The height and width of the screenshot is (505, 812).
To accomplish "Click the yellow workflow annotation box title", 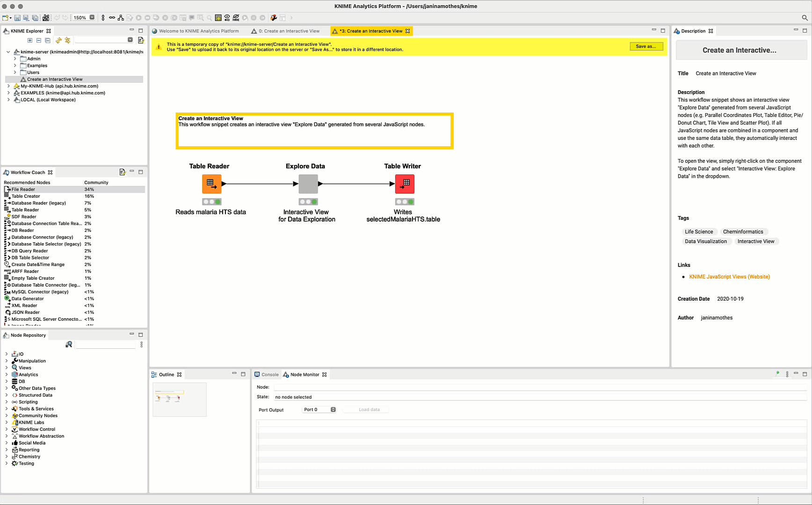I will tap(210, 118).
